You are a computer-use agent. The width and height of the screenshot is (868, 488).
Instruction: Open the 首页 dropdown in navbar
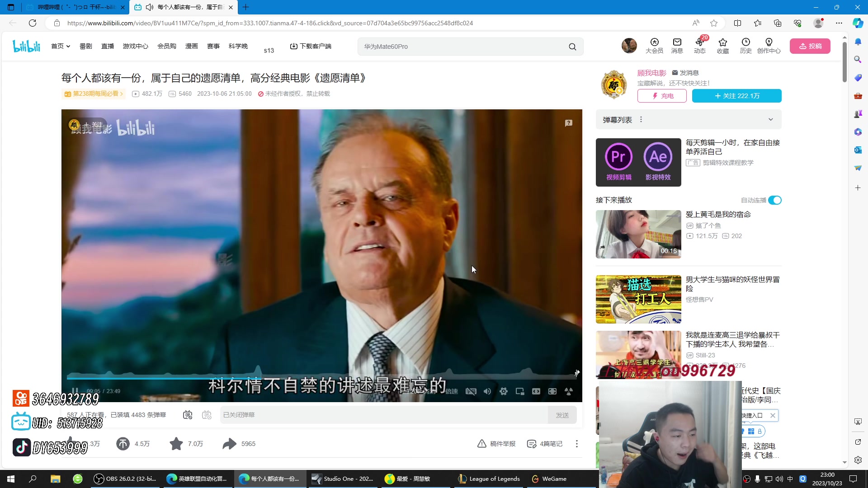coord(61,46)
